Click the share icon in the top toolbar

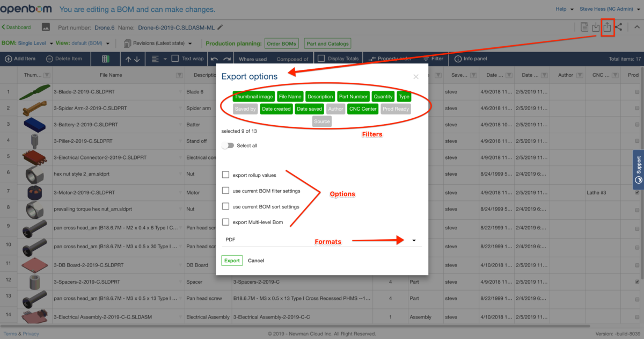[619, 27]
